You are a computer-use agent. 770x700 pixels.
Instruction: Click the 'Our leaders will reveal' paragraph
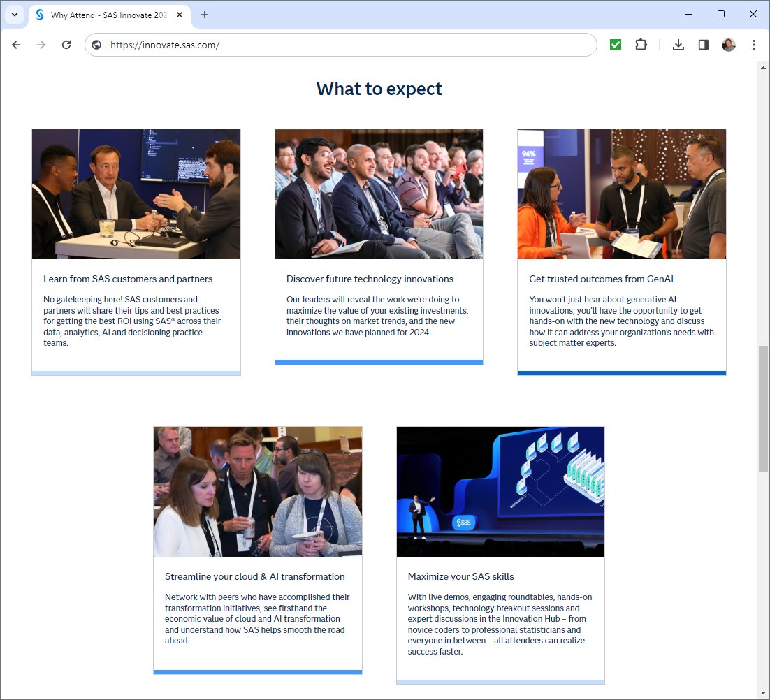click(377, 316)
